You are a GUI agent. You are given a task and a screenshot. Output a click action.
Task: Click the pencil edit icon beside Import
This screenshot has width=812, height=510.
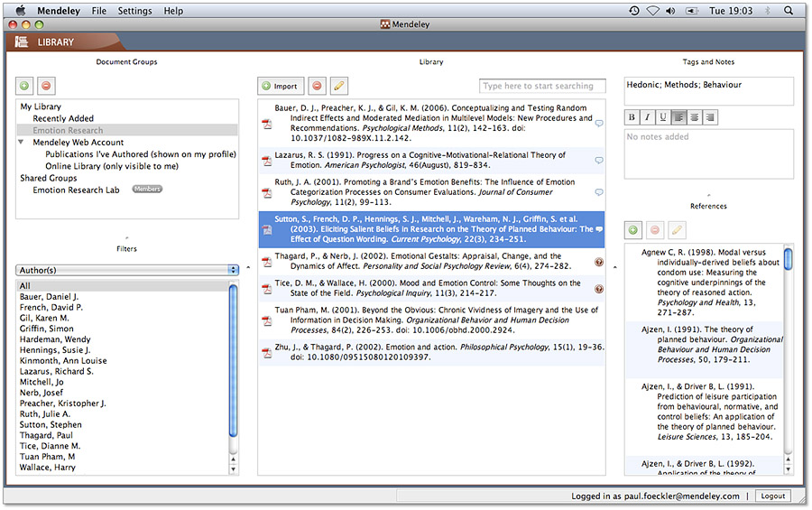tap(338, 86)
